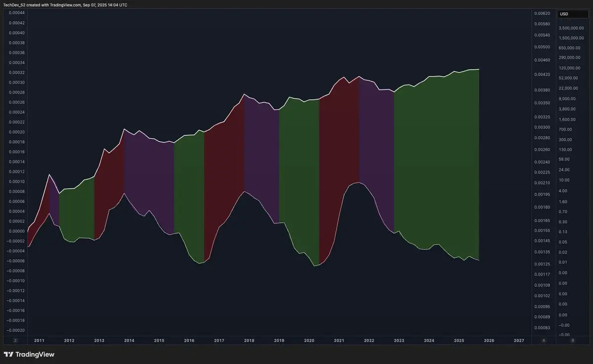Viewport: 593px width, 364px height.
Task: Click 24.00 on the USD scale
Action: point(564,169)
